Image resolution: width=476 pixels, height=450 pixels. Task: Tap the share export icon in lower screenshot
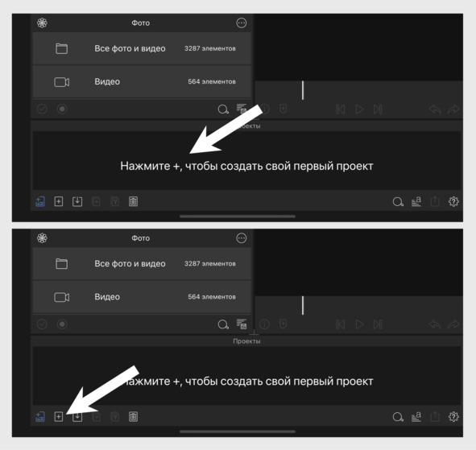435,417
